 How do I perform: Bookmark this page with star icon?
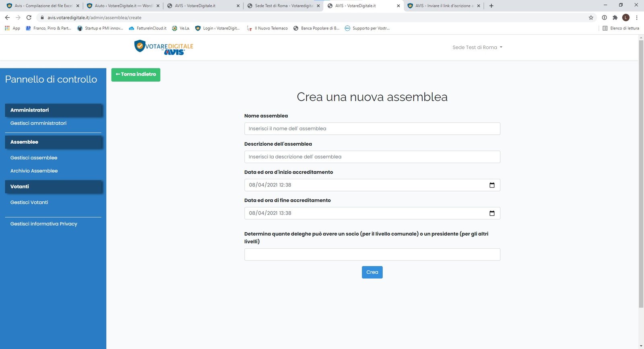(x=591, y=18)
